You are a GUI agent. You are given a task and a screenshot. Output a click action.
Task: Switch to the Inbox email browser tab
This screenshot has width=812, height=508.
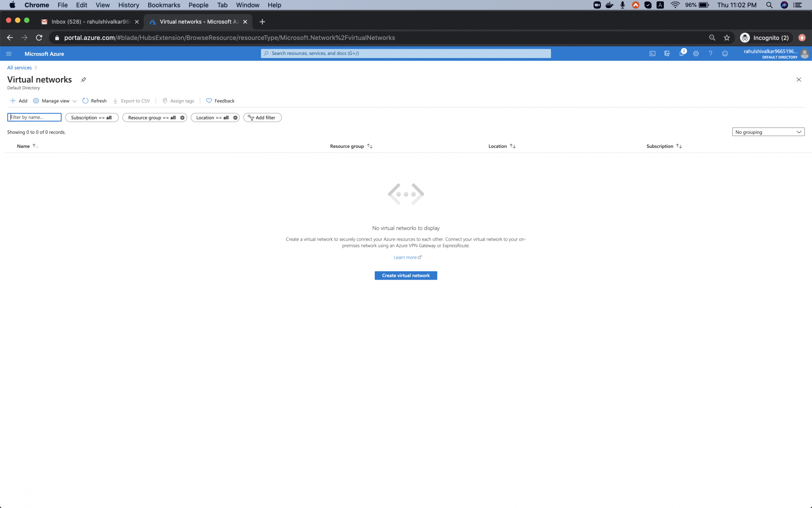point(87,22)
